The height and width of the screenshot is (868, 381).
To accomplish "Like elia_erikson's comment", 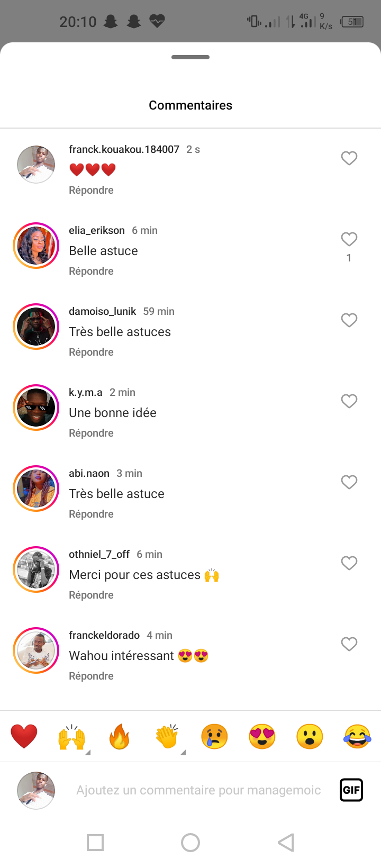I will (349, 239).
